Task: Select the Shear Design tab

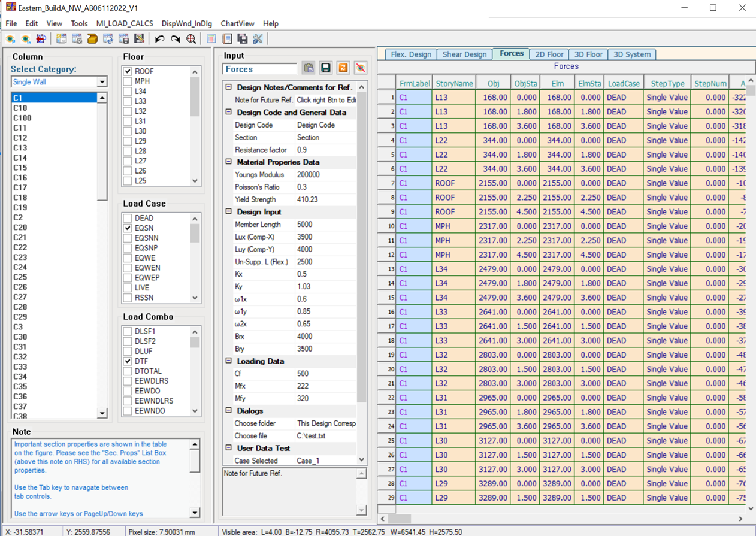Action: point(464,54)
